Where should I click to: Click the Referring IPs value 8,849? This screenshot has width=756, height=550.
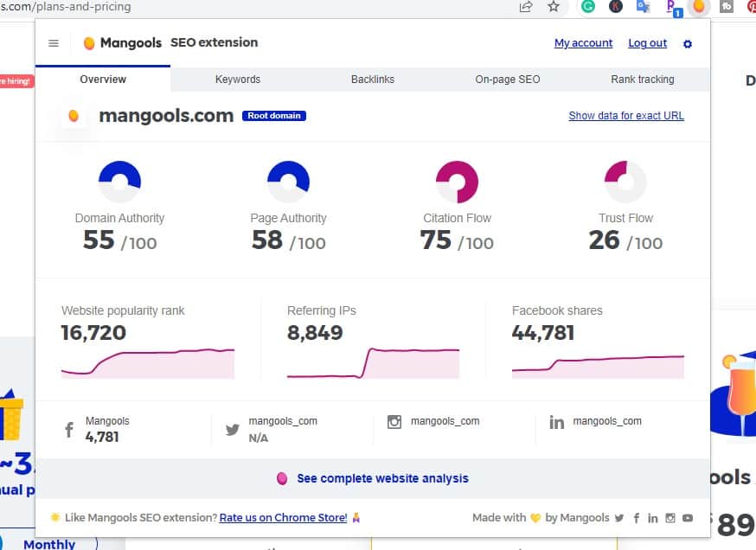pos(315,333)
